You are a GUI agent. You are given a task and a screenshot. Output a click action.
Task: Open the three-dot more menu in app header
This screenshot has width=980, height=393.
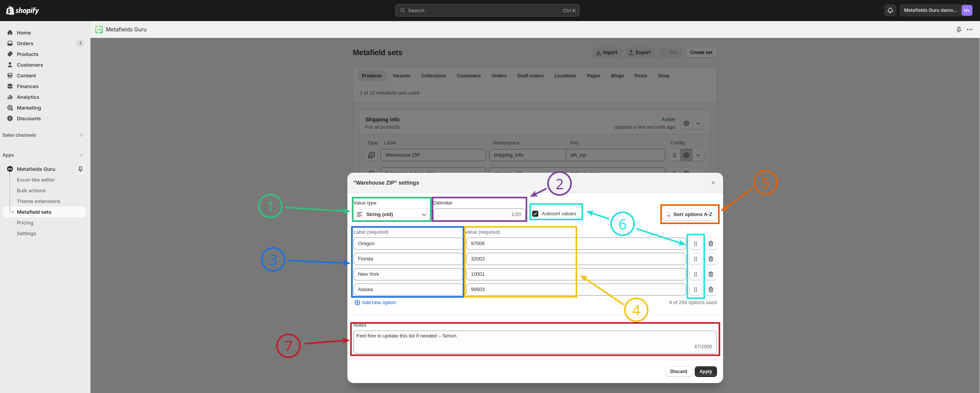pos(970,29)
